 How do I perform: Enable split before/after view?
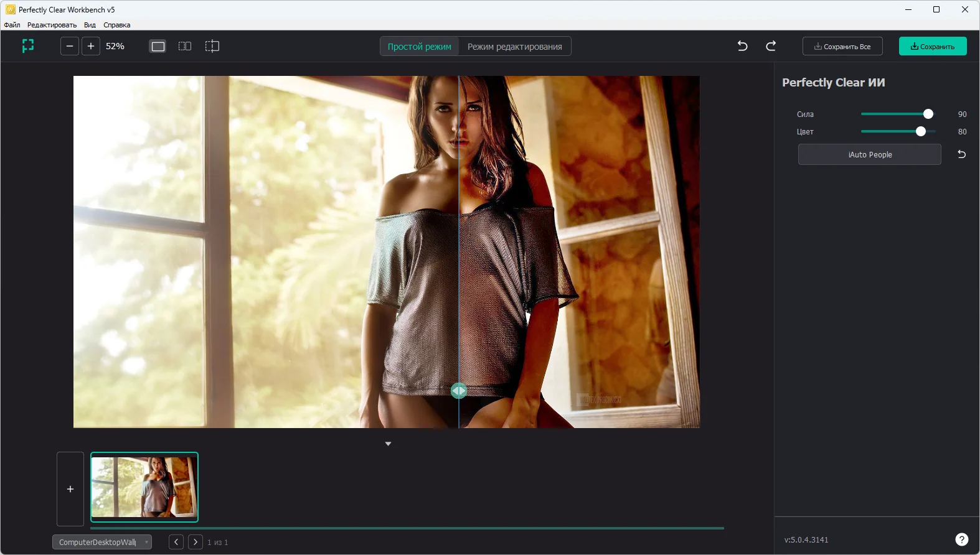(212, 46)
